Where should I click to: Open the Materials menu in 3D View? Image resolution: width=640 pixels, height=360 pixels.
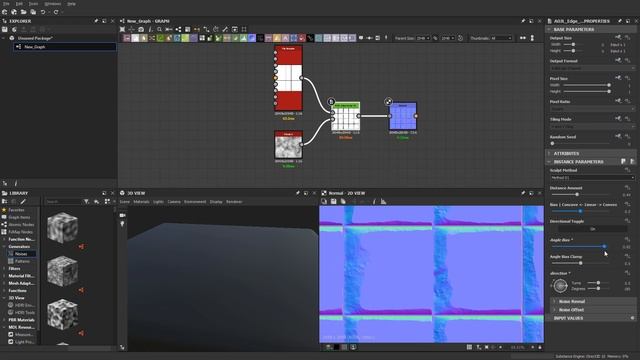142,202
